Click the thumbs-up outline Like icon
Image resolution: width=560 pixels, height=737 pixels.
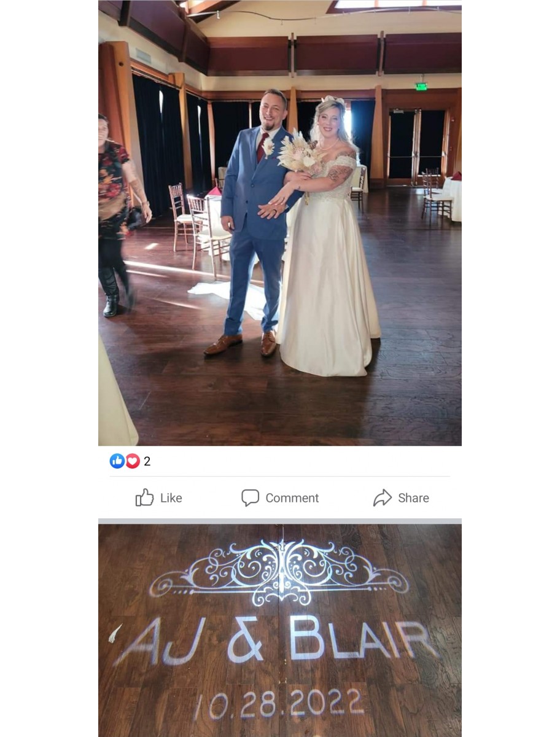(x=144, y=497)
